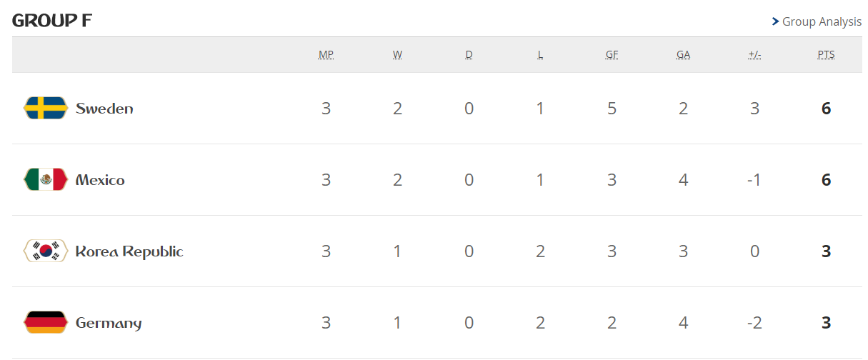Open the Korea Republic team name link

pyautogui.click(x=129, y=251)
